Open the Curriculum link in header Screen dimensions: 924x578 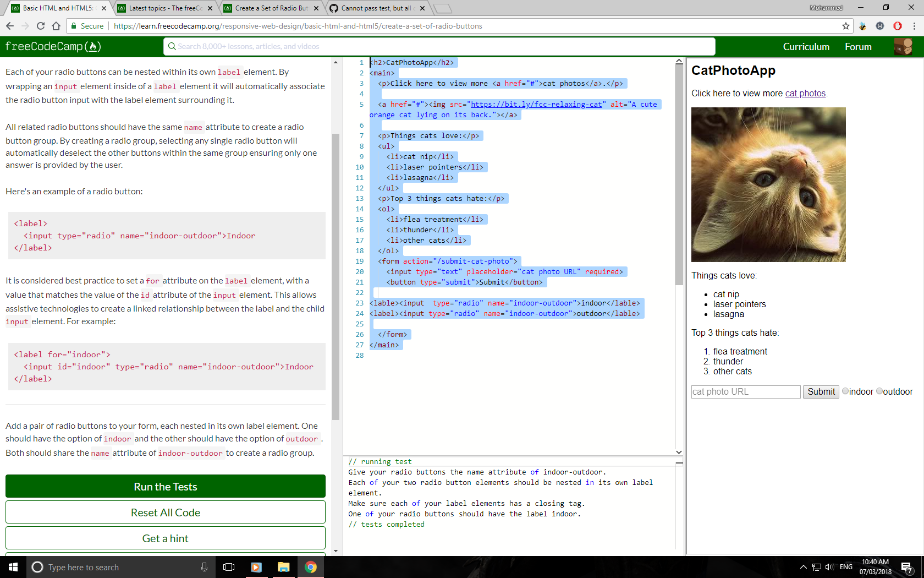click(806, 47)
